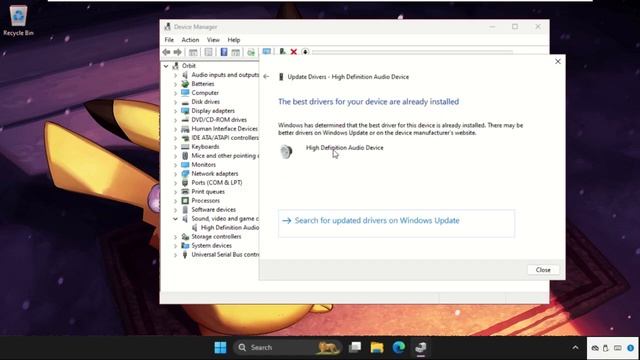Open the Windows Start menu
This screenshot has height=360, width=640.
pos(220,347)
